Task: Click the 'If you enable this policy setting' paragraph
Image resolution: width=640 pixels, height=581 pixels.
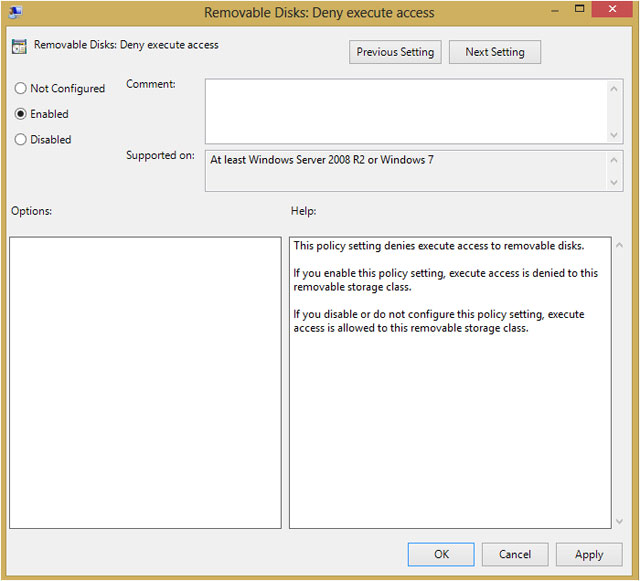Action: [x=446, y=280]
